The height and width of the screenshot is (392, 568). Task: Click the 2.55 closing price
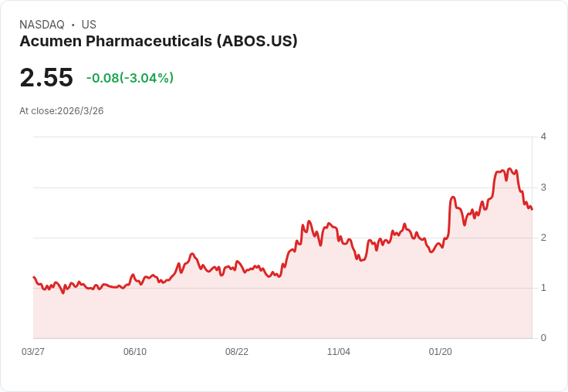coord(46,78)
